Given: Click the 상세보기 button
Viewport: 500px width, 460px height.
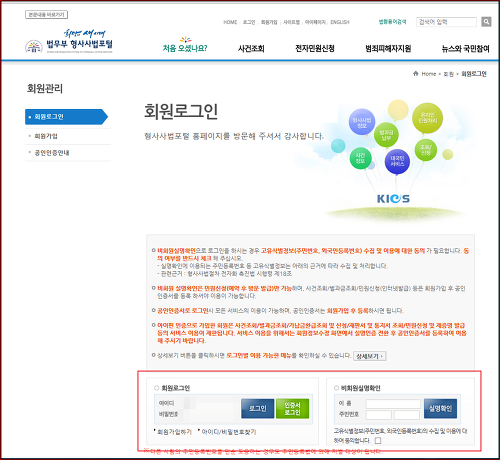Looking at the screenshot, I should click(x=370, y=356).
